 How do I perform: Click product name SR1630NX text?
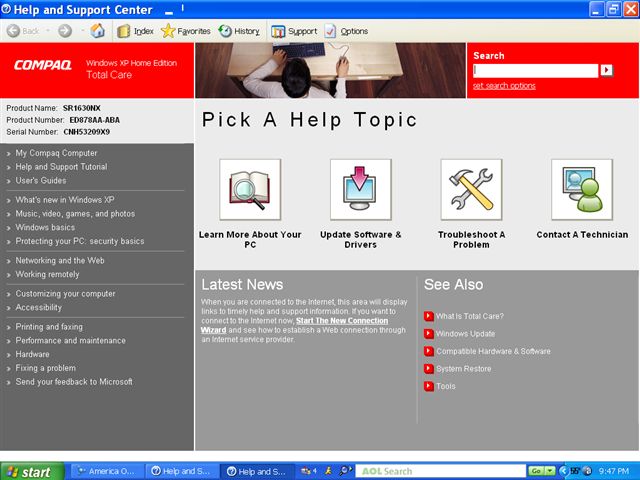(x=82, y=108)
